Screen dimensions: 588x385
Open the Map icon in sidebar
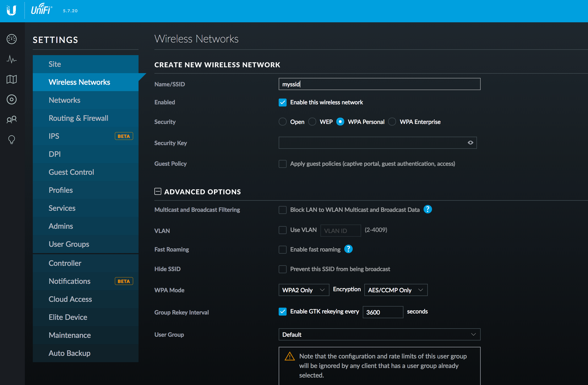(x=11, y=79)
